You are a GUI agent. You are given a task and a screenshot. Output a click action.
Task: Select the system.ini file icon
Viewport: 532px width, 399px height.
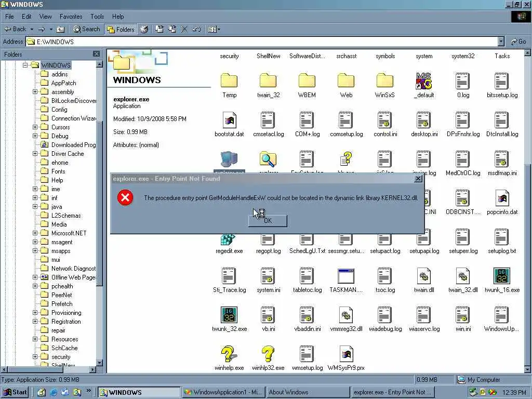point(268,276)
